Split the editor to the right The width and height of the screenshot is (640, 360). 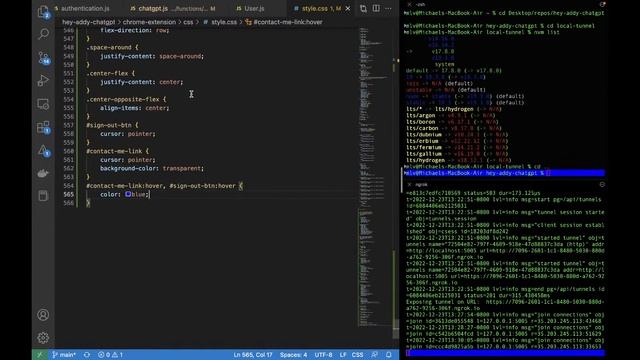click(x=376, y=9)
